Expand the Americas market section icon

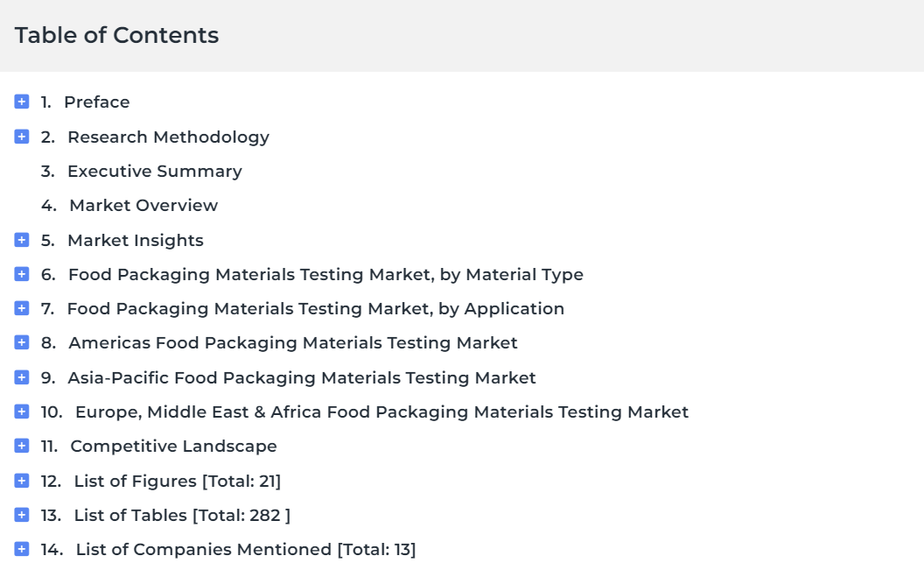(22, 342)
